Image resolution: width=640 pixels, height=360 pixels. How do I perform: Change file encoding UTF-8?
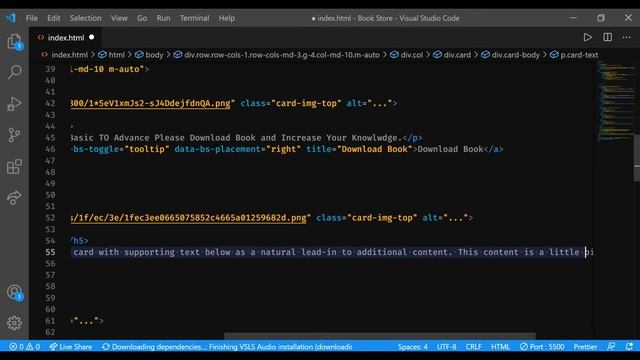(x=447, y=347)
